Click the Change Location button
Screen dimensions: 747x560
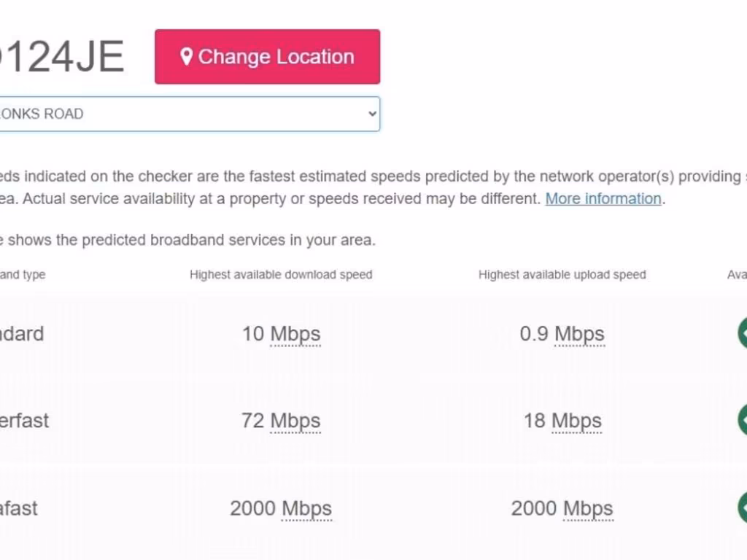click(x=267, y=57)
